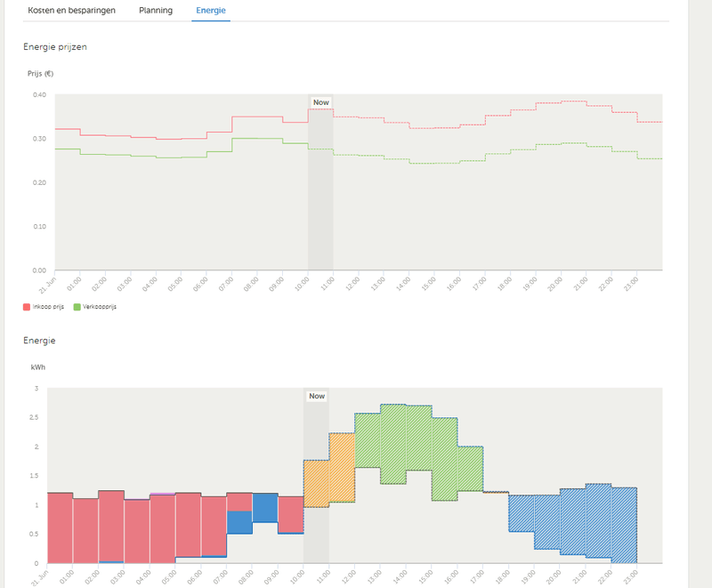Click the red energy bar at 00:00
The image size is (712, 588).
click(60, 528)
